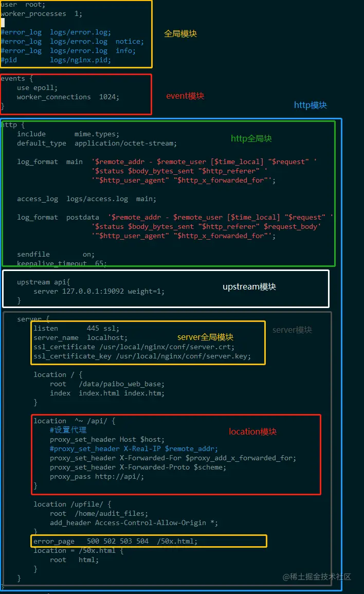The image size is (364, 594).
Task: Select the "sendfile on;" line
Action: tap(56, 254)
